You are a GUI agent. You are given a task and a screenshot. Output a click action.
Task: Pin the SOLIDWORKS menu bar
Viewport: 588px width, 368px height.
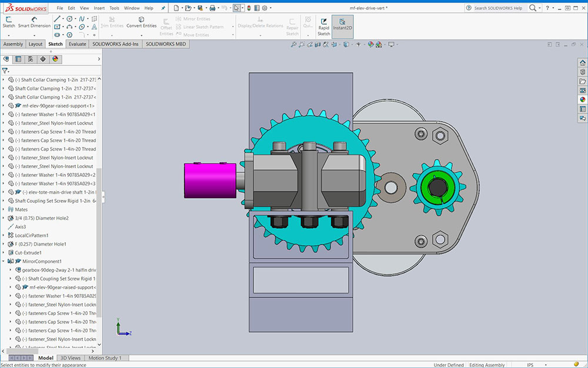click(162, 8)
